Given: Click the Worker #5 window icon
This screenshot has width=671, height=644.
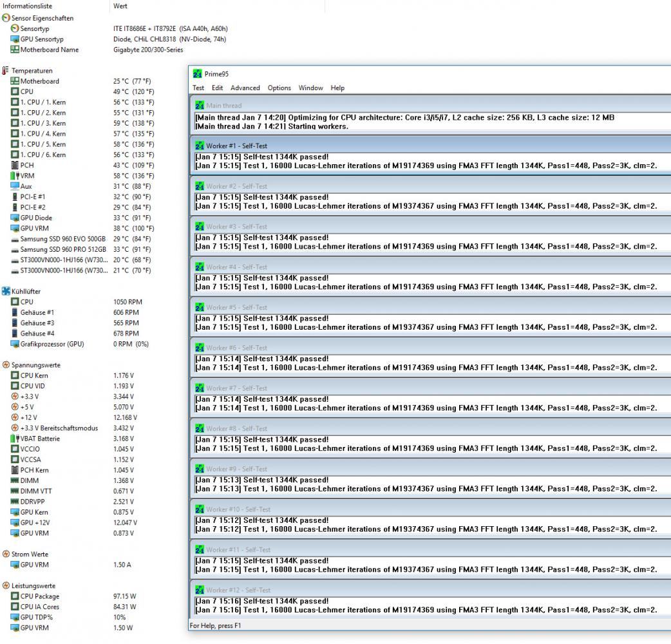Looking at the screenshot, I should [200, 307].
